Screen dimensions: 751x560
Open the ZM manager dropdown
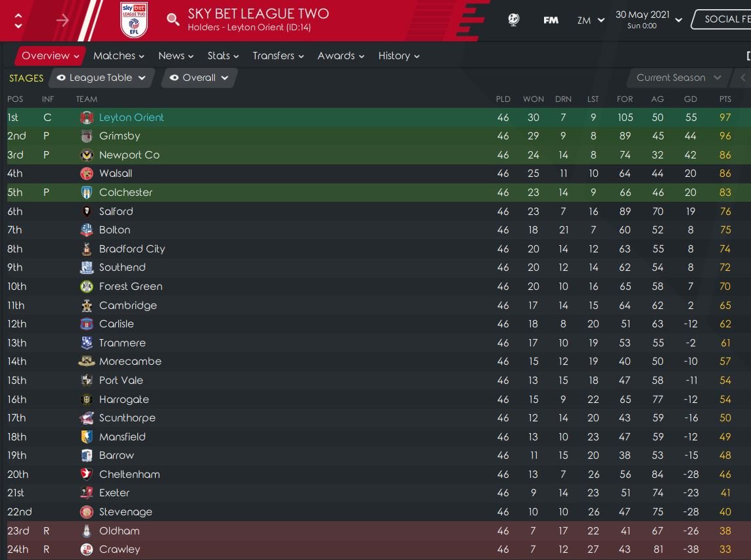pos(591,20)
